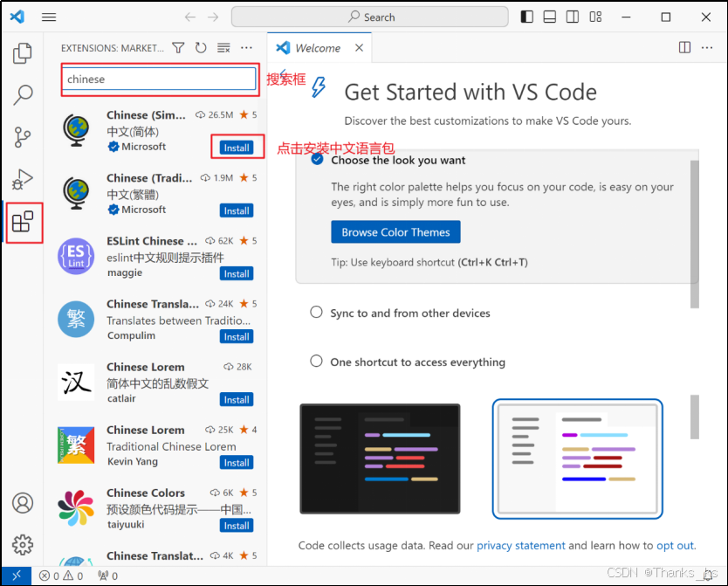This screenshot has width=728, height=586.
Task: Open catlair Chinese Lorem icon
Action: coord(76,383)
